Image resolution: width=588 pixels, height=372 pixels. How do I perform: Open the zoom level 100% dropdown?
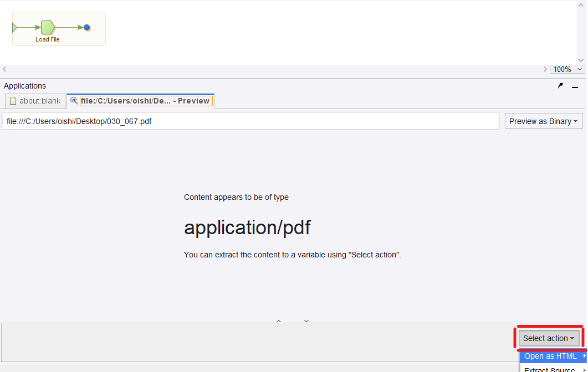pos(567,69)
